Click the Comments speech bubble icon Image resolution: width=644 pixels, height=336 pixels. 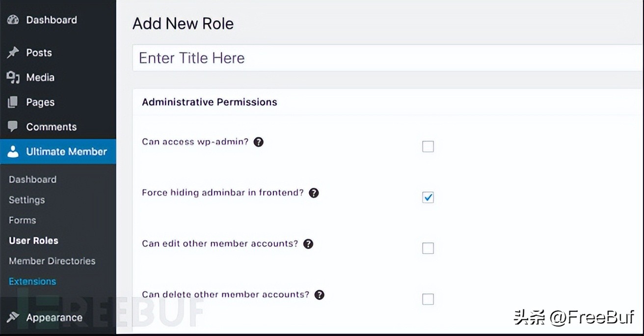13,127
